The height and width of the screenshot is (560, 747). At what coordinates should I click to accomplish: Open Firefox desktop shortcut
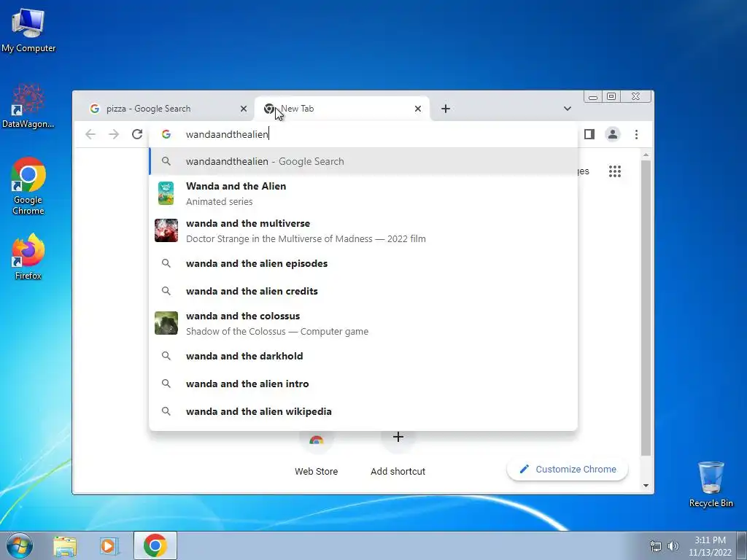pos(28,257)
